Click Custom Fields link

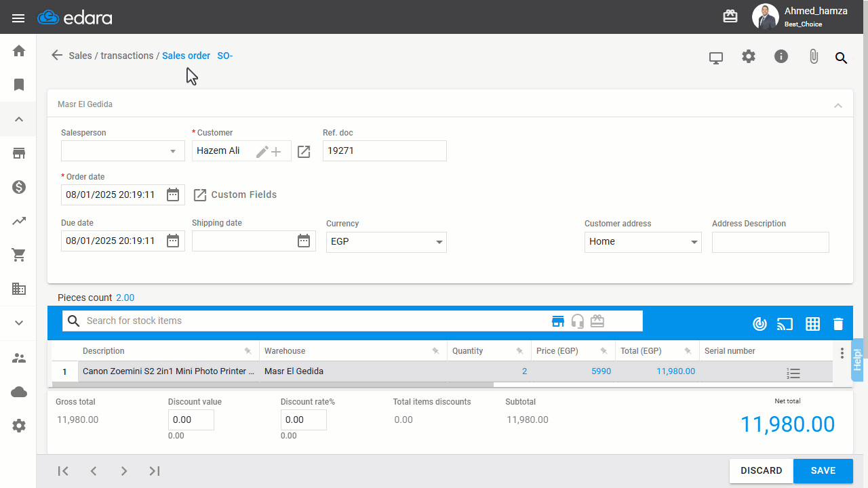[x=235, y=195]
